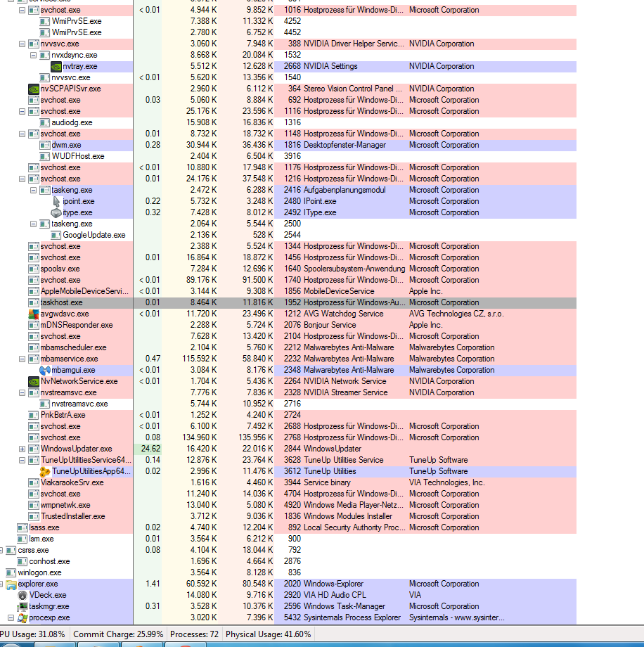The width and height of the screenshot is (644, 647).
Task: Select the ViakaraokeSrv.exe process
Action: pyautogui.click(x=72, y=482)
